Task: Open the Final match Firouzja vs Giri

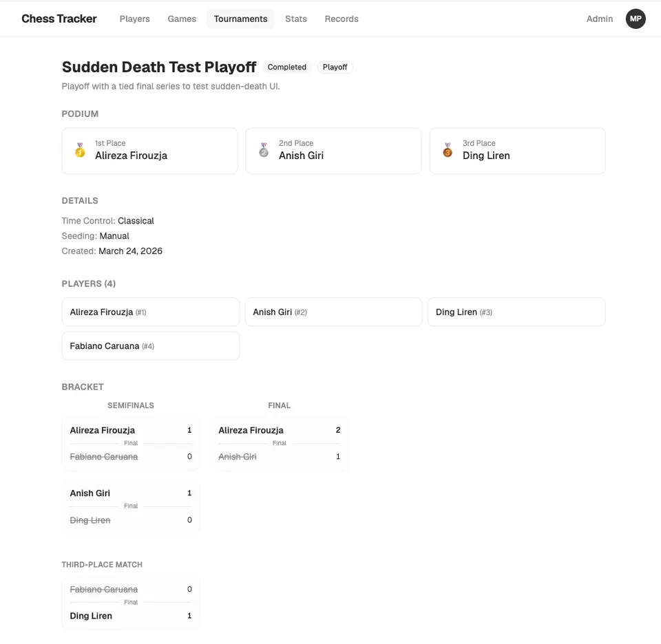Action: pyautogui.click(x=279, y=444)
